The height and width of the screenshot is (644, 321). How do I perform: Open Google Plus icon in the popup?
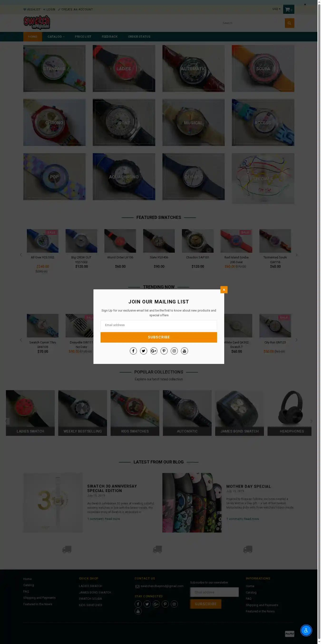[x=154, y=351]
